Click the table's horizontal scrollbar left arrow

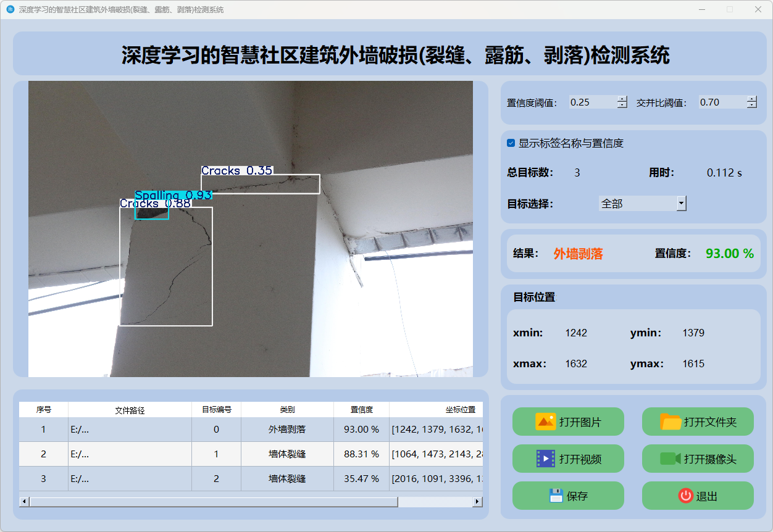(x=24, y=502)
